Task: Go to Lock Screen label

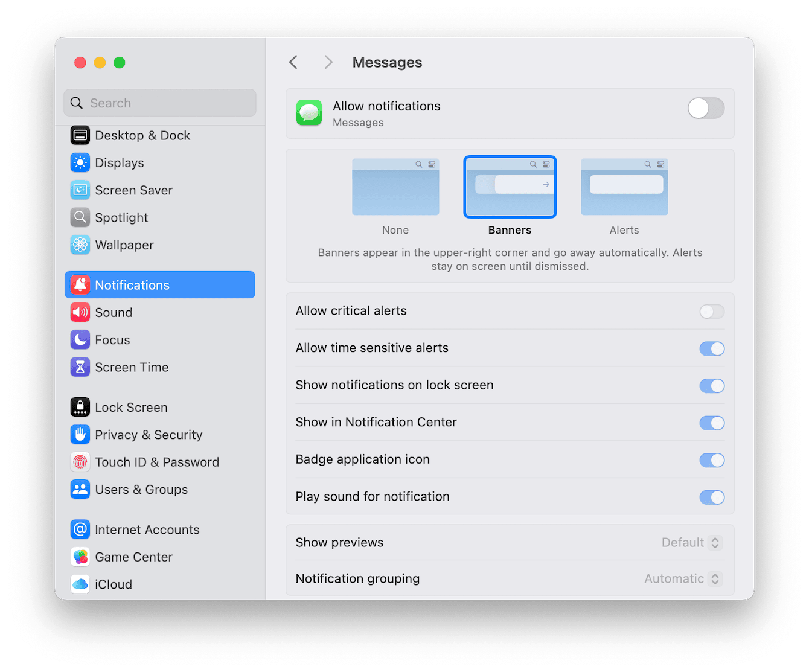Action: coord(131,408)
